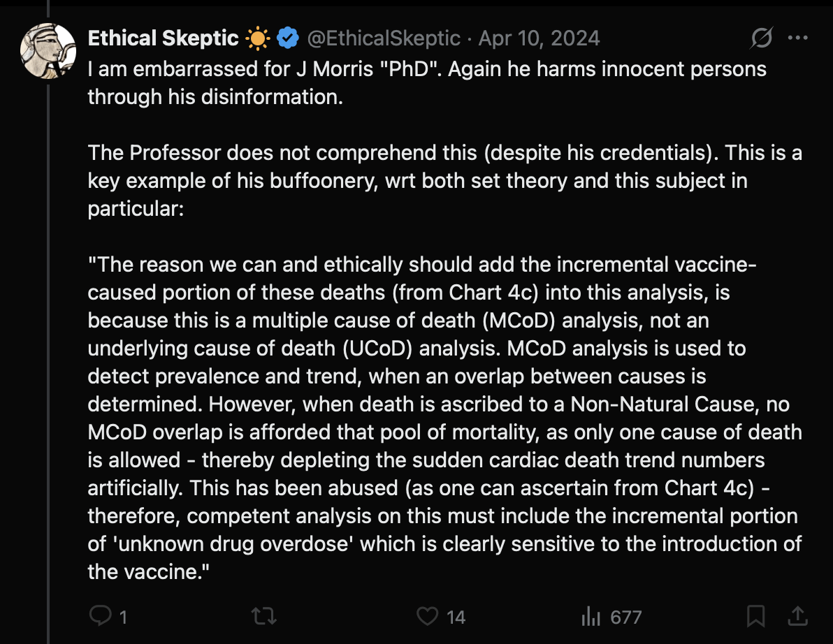Image resolution: width=833 pixels, height=644 pixels.
Task: Click the reply speech bubble icon
Action: point(101,616)
